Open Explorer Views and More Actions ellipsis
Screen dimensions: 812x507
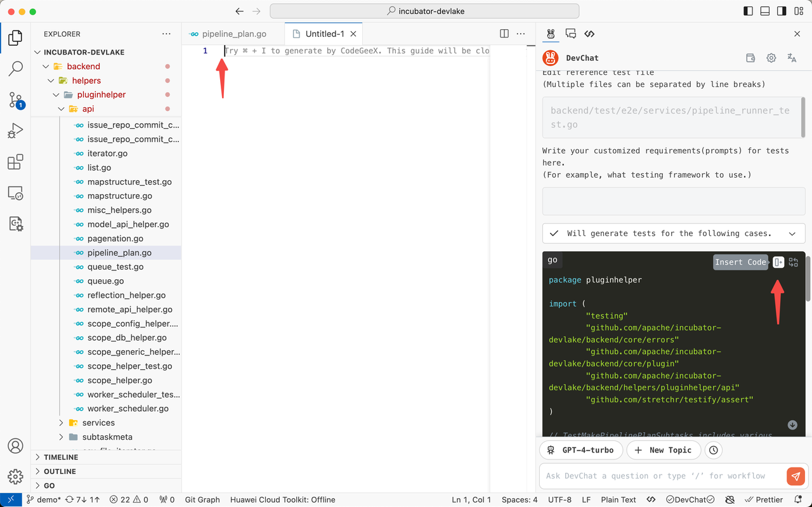coord(166,34)
